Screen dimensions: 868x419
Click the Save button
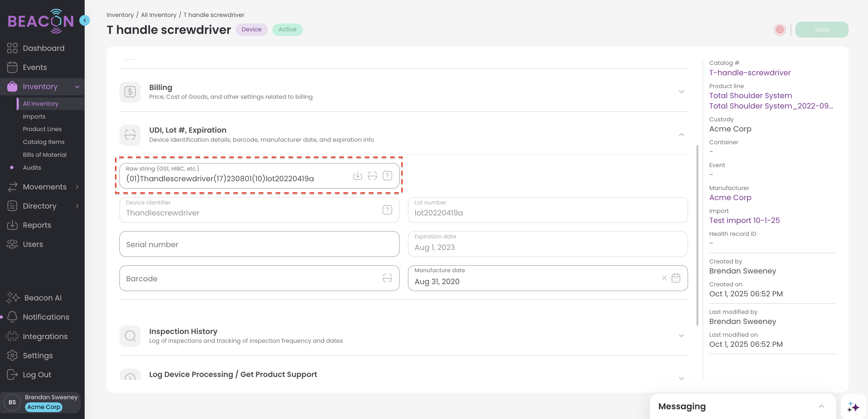821,30
